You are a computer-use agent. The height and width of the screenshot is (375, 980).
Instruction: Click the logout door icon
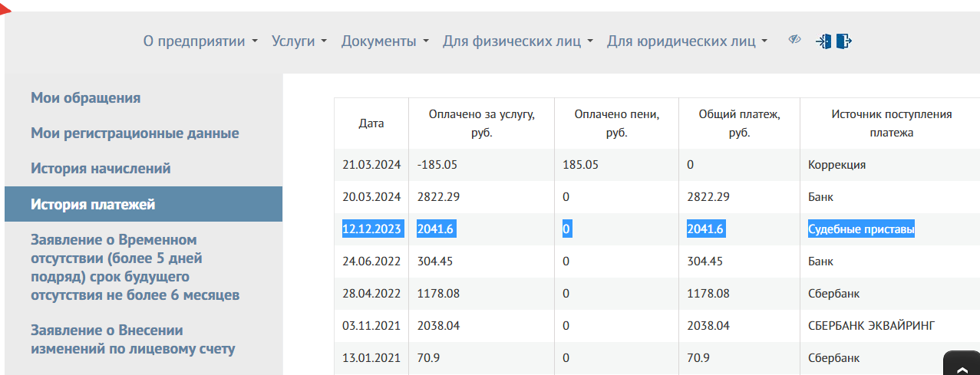point(844,41)
